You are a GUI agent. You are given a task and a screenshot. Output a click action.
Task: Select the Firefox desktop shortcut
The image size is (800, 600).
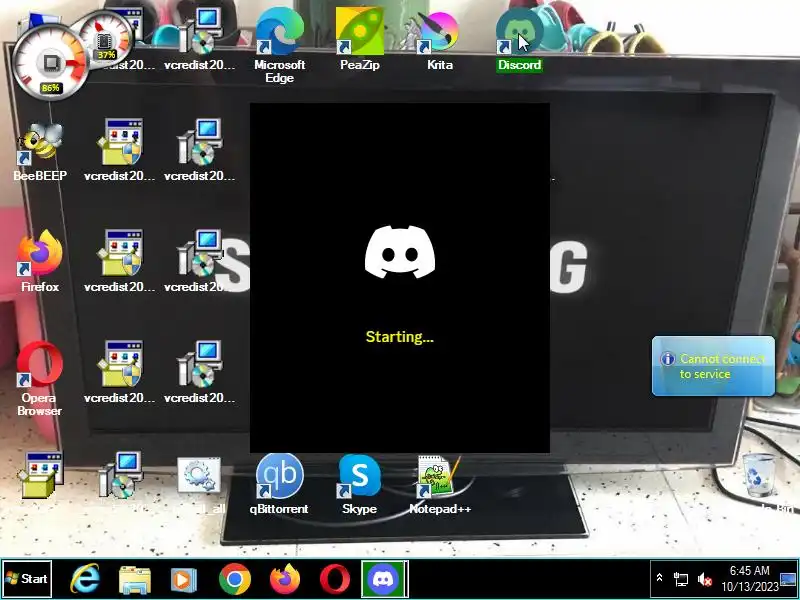40,261
